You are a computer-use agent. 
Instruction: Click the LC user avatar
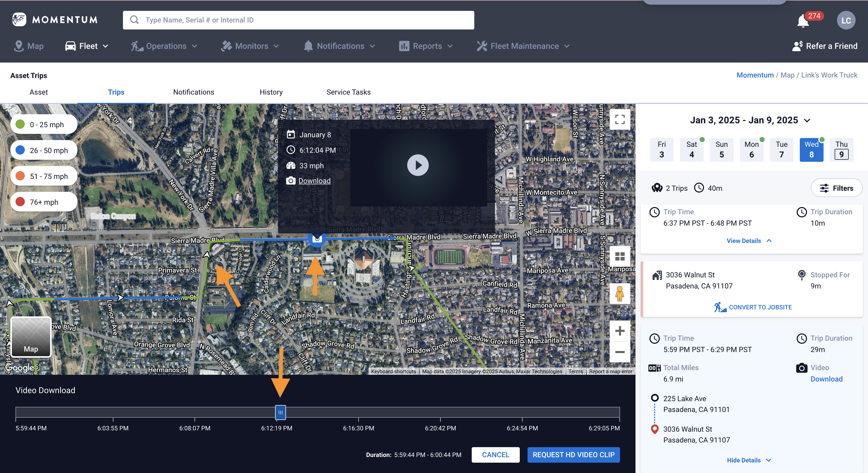tap(846, 21)
